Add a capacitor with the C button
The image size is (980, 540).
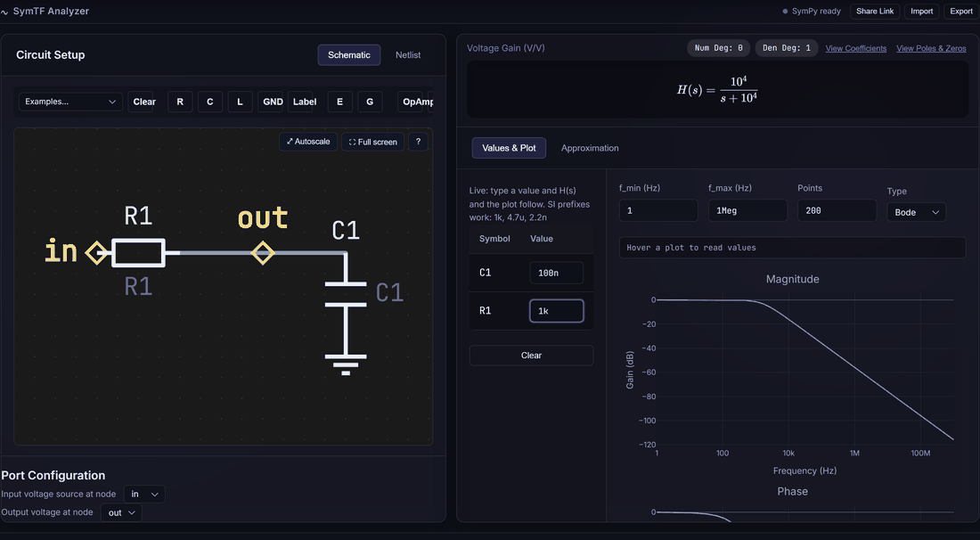pos(210,102)
